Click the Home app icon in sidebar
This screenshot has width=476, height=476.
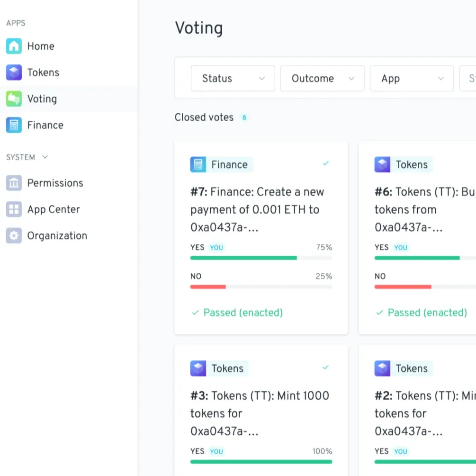pyautogui.click(x=14, y=46)
